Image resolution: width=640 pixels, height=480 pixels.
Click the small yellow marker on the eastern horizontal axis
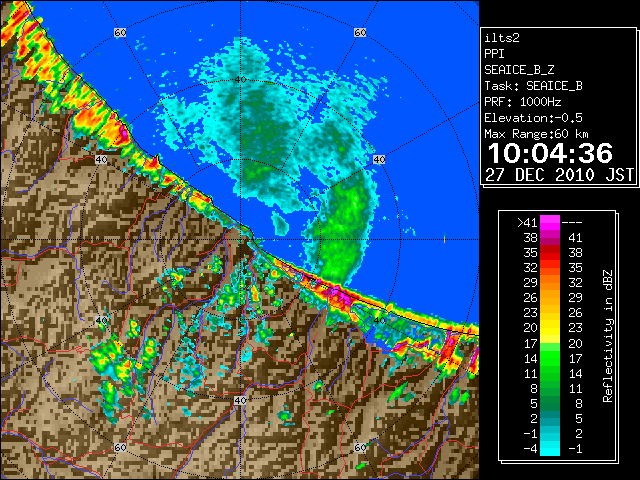point(444,239)
